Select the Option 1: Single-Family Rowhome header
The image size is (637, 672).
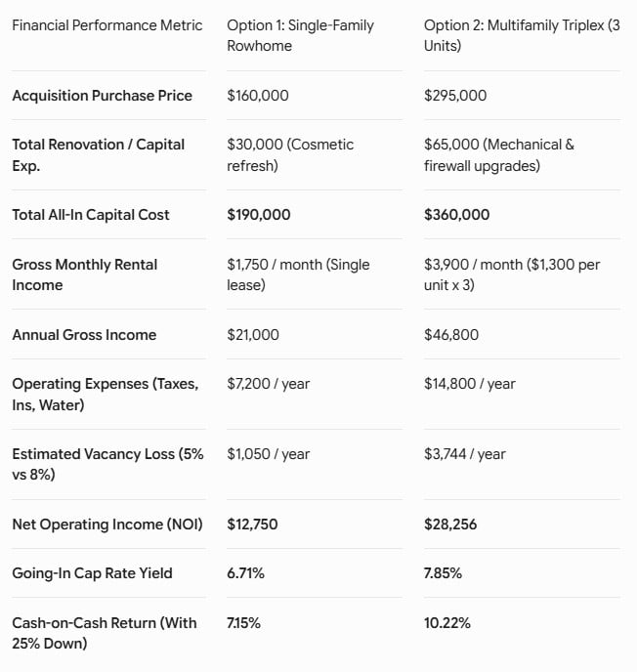[300, 35]
